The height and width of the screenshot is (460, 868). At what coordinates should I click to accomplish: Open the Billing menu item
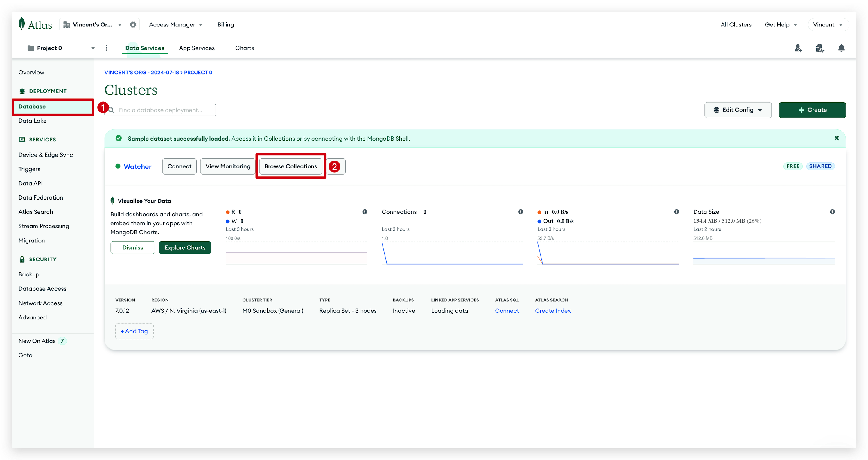225,25
